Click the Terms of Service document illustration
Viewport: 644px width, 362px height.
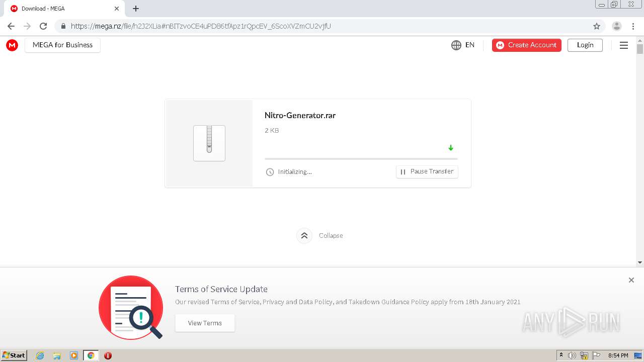point(131,307)
